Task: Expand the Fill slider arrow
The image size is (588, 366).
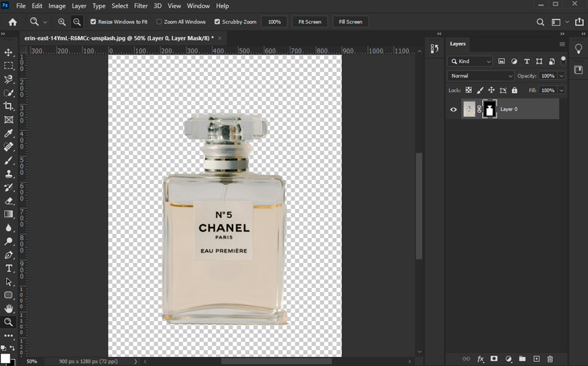Action: 562,91
